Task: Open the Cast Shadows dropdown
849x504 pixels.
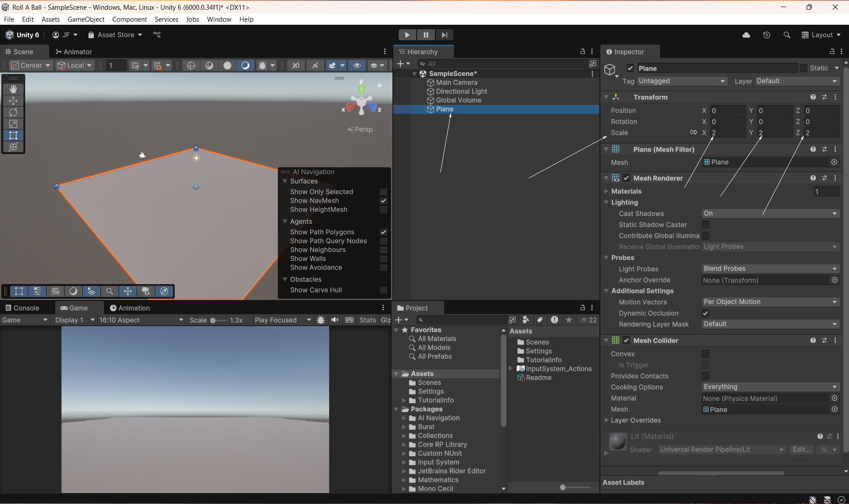Action: [x=770, y=213]
